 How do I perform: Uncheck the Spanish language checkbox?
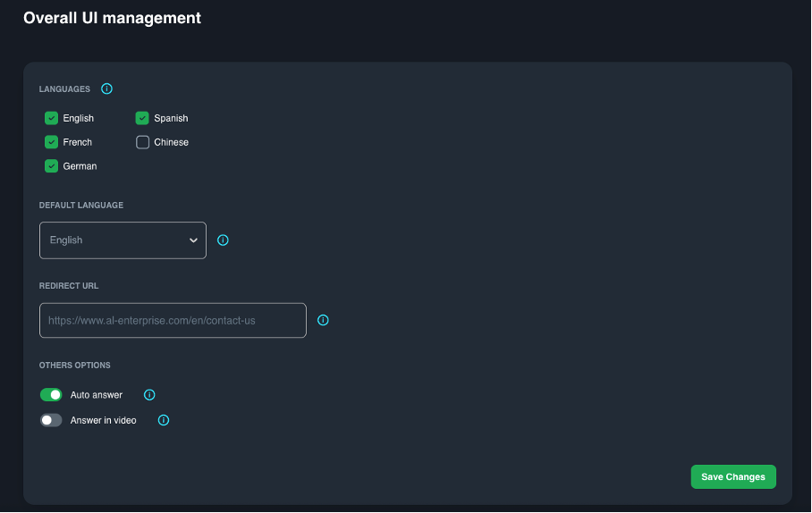142,118
